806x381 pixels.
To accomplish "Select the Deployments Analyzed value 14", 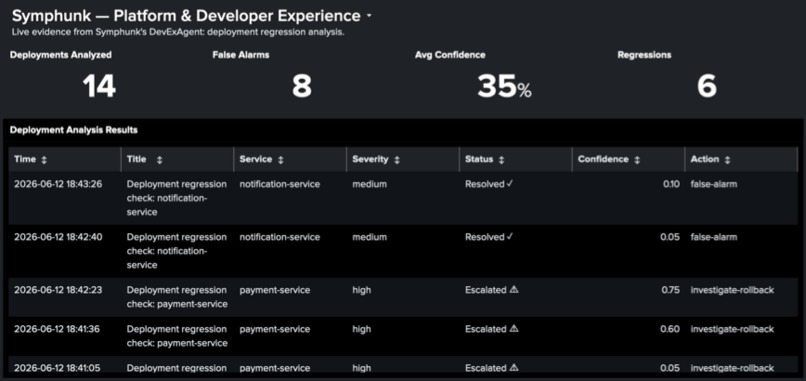I will coord(99,85).
